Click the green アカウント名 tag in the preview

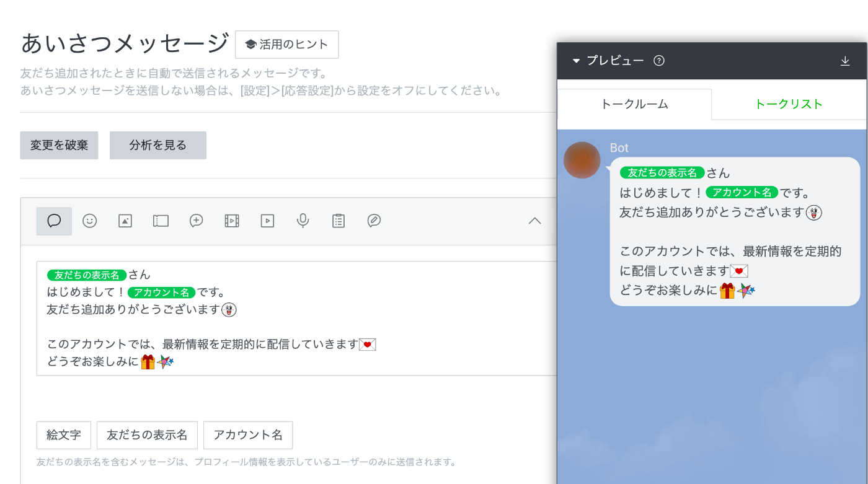pyautogui.click(x=742, y=193)
